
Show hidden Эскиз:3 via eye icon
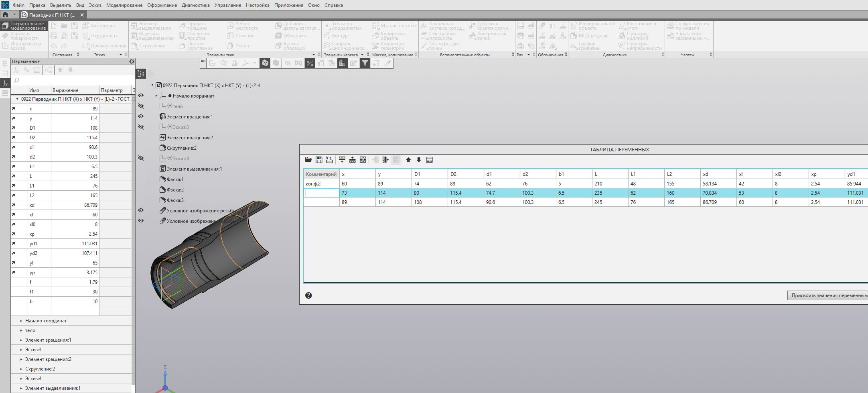click(141, 127)
